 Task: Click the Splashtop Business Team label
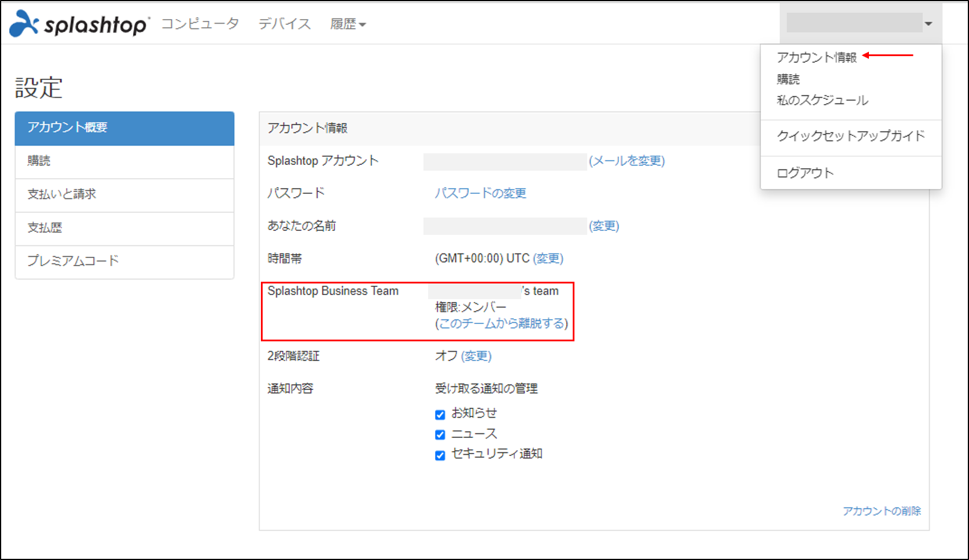click(333, 291)
